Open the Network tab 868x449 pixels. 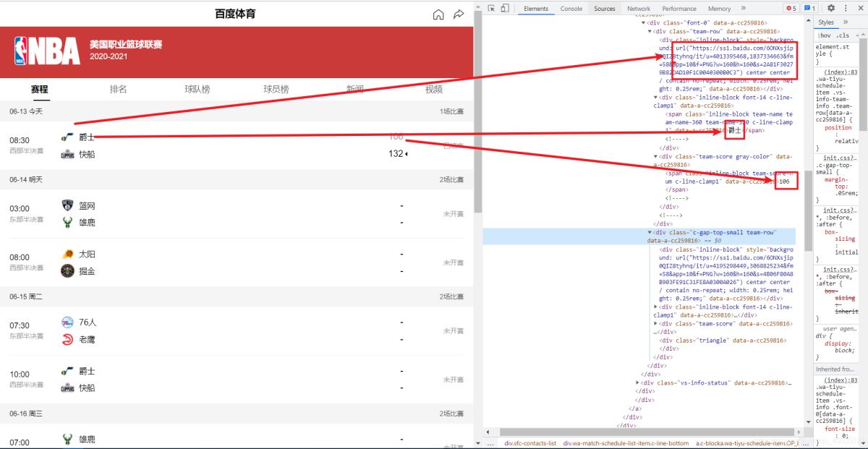tap(639, 9)
